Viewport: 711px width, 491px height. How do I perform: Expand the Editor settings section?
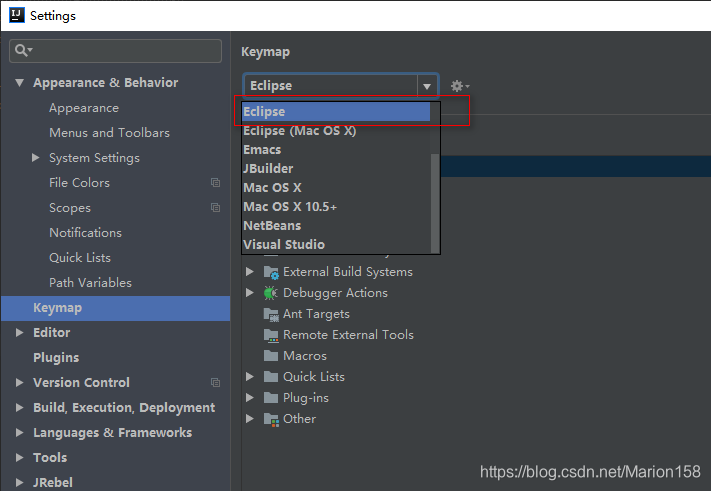tap(19, 332)
